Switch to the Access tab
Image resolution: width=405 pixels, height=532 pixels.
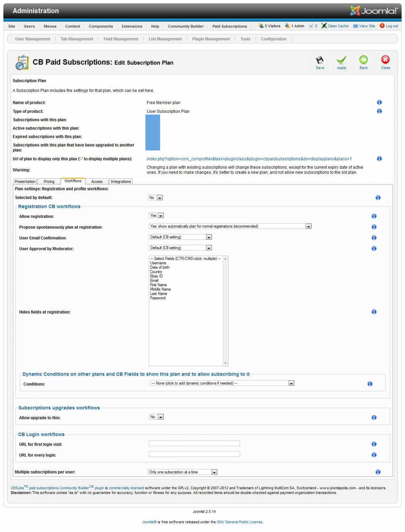pos(97,181)
